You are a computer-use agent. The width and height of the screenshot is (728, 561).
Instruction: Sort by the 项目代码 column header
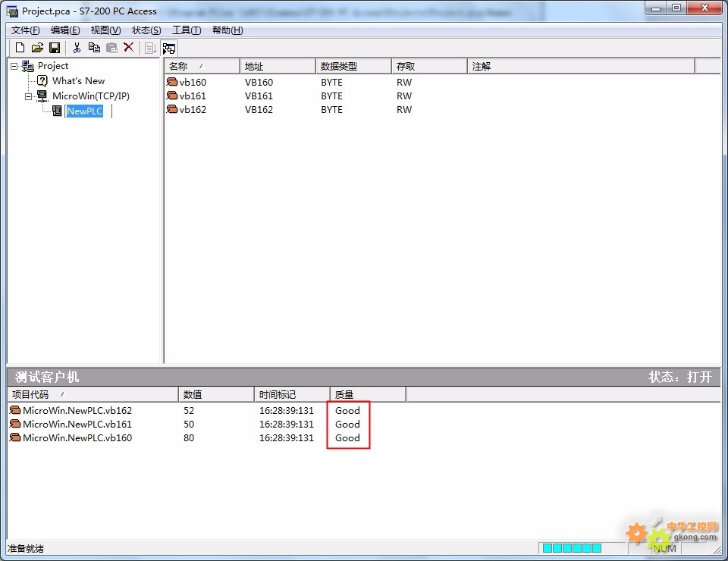pyautogui.click(x=93, y=394)
